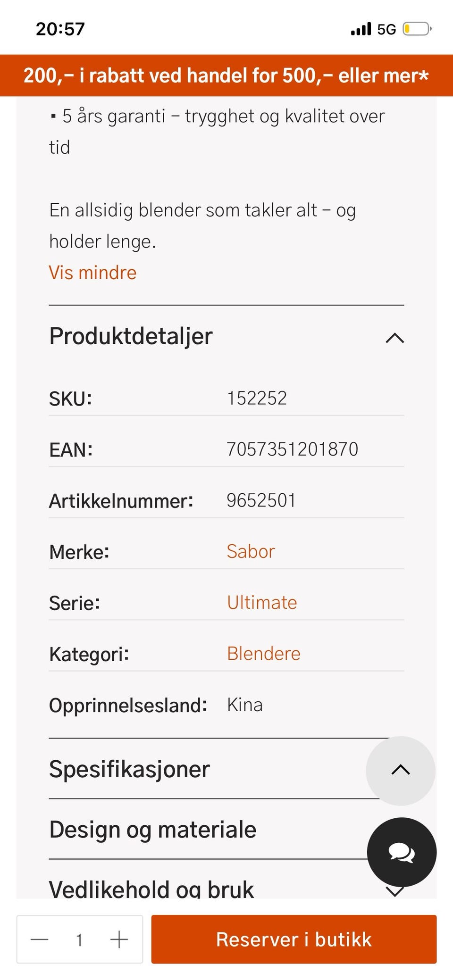This screenshot has height=980, width=453.
Task: Tap the 5G network indicator
Action: click(386, 30)
